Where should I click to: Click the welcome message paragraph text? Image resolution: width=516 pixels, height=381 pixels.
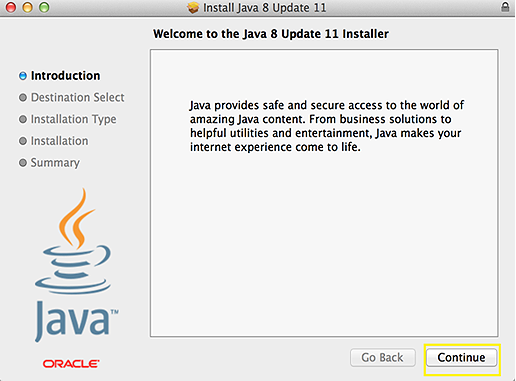[x=327, y=126]
